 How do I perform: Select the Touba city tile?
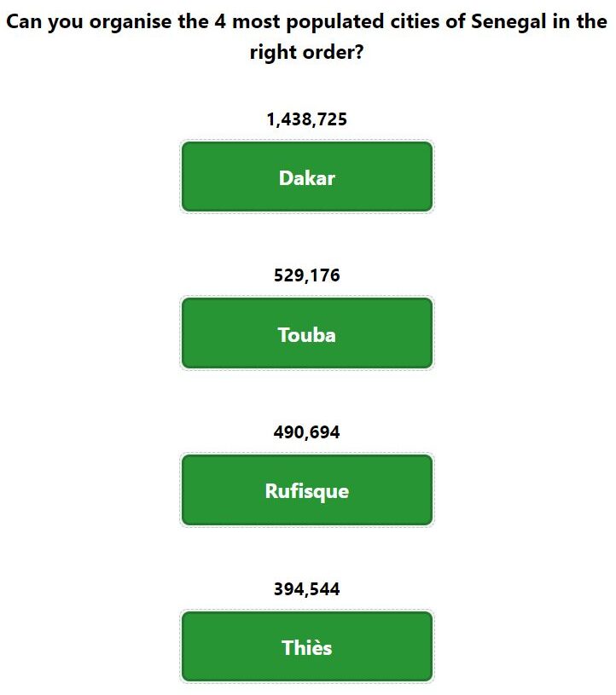pos(307,333)
